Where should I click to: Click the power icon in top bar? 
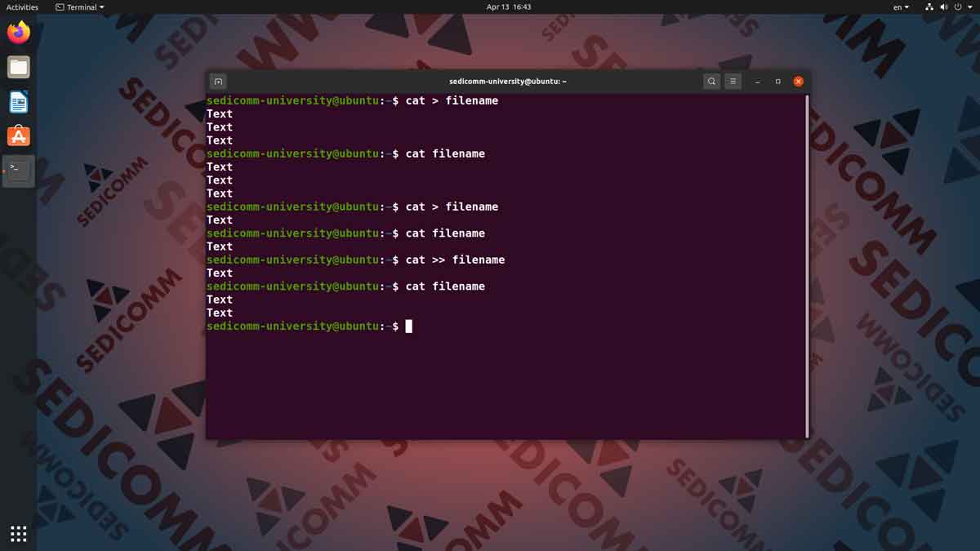tap(958, 7)
